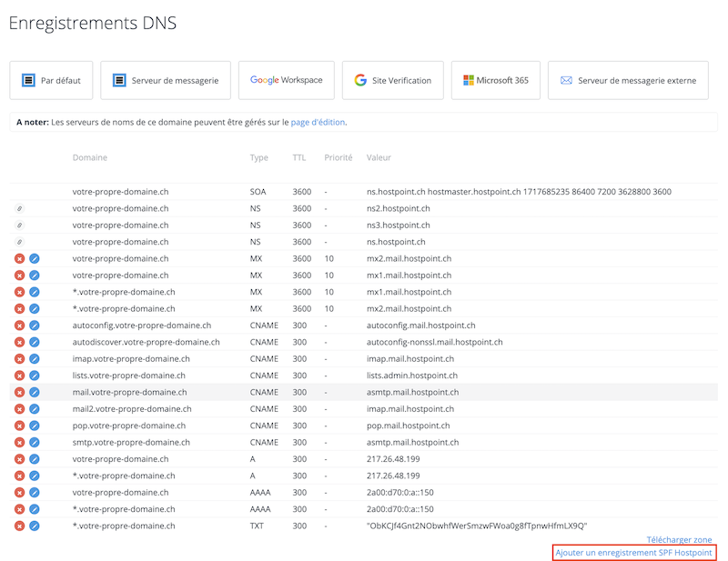The height and width of the screenshot is (561, 728).
Task: Delete the mail.votre-propre-domaine.ch CNAME record
Action: coord(19,392)
